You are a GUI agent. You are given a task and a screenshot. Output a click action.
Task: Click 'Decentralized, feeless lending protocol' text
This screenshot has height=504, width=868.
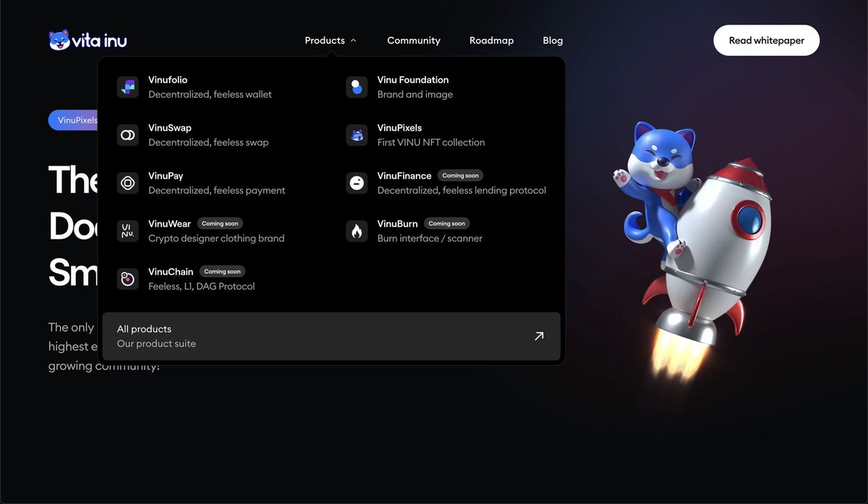point(461,190)
